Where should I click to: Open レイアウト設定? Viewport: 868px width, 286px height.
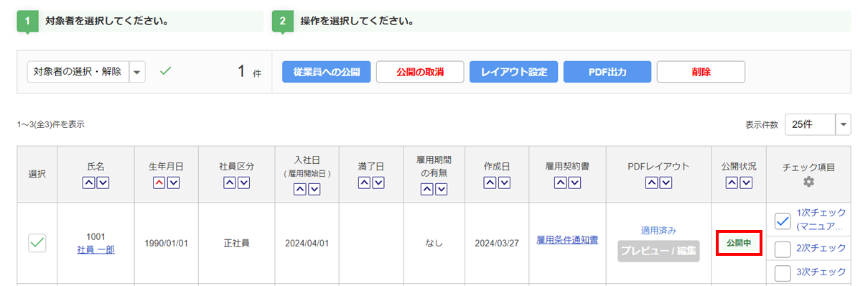tap(514, 72)
